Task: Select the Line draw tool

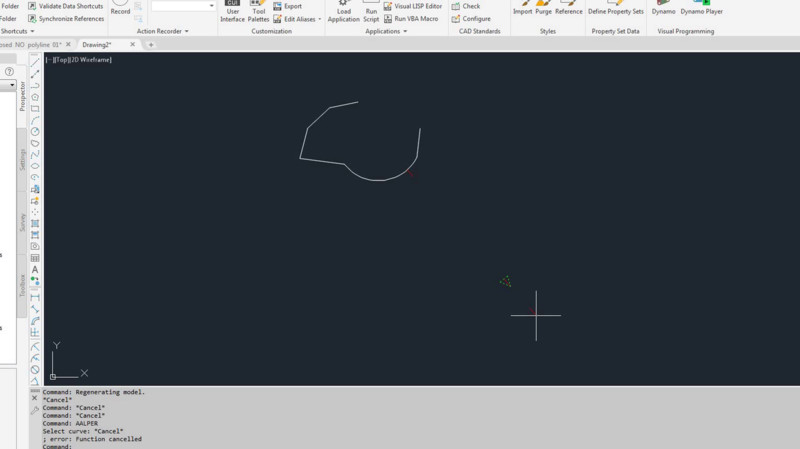Action: (35, 63)
